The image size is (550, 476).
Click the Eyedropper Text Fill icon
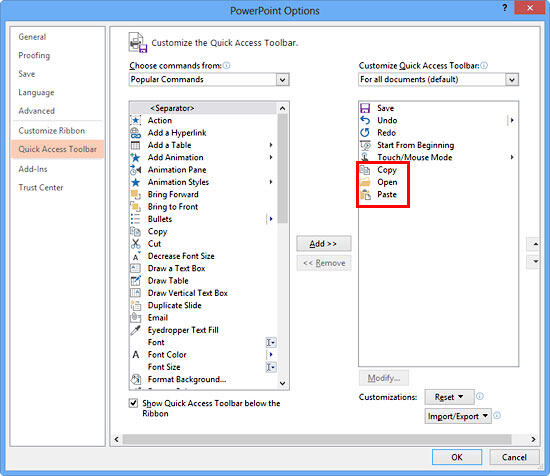(x=135, y=330)
